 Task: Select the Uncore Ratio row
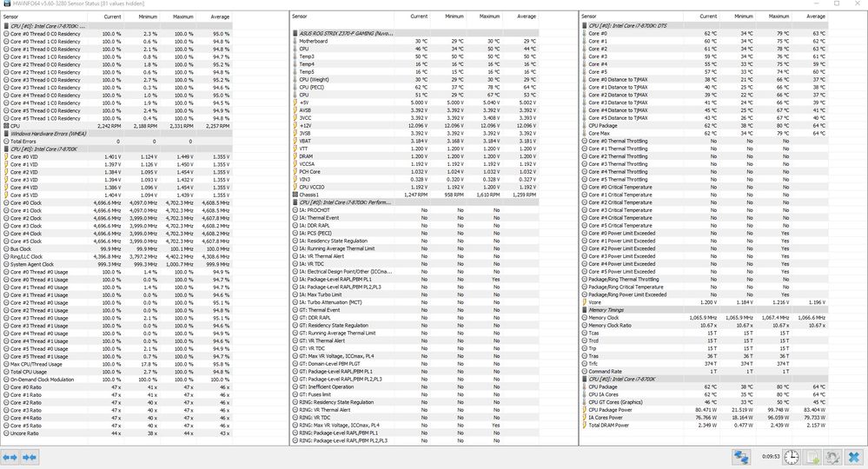coord(116,433)
